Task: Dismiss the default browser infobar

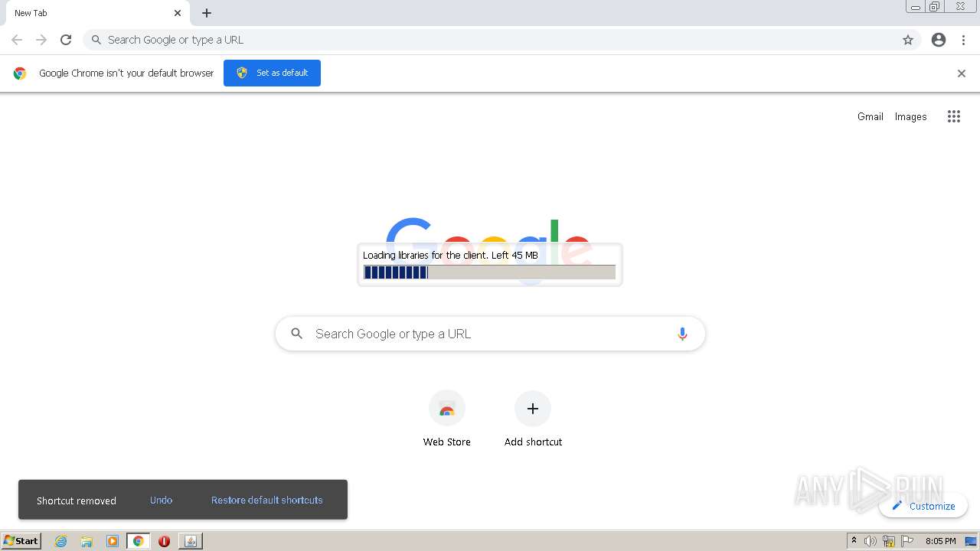Action: point(962,73)
